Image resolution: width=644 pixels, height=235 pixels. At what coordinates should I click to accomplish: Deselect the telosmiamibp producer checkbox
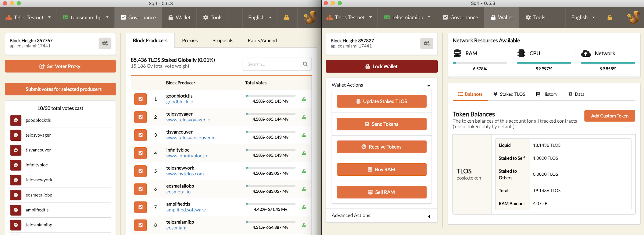pyautogui.click(x=140, y=225)
